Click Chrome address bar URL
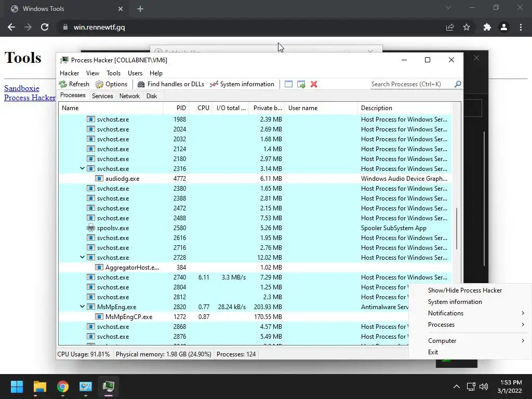 tap(99, 27)
